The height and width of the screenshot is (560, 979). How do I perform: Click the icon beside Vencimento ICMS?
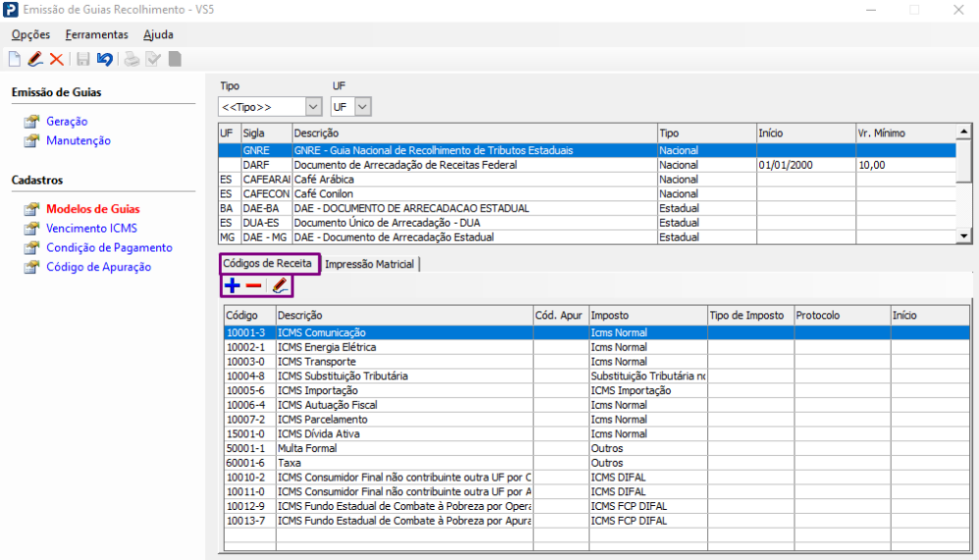[x=31, y=229]
